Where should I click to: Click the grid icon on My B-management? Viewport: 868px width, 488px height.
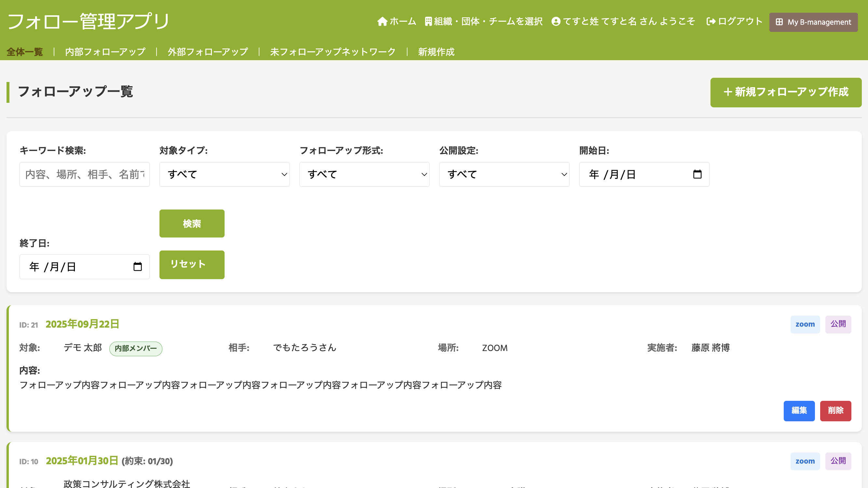coord(779,22)
